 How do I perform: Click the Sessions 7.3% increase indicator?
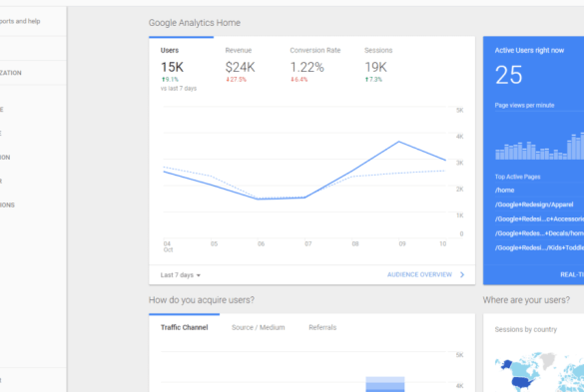click(x=373, y=79)
